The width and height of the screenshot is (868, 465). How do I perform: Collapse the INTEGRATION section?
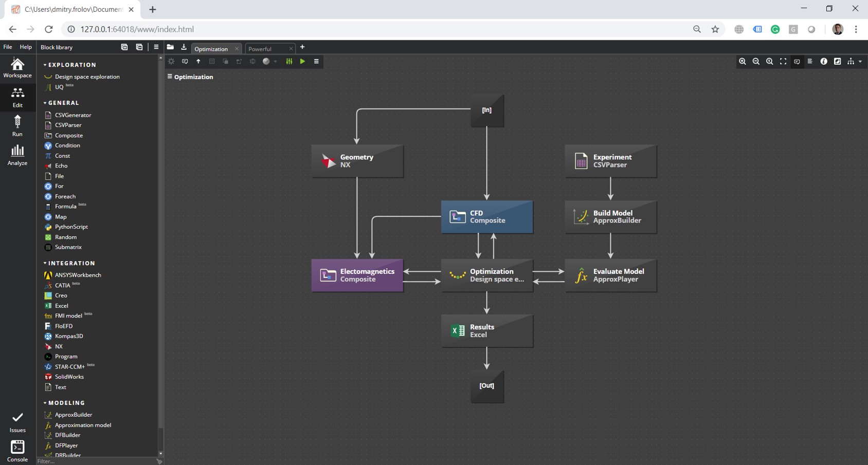(45, 263)
